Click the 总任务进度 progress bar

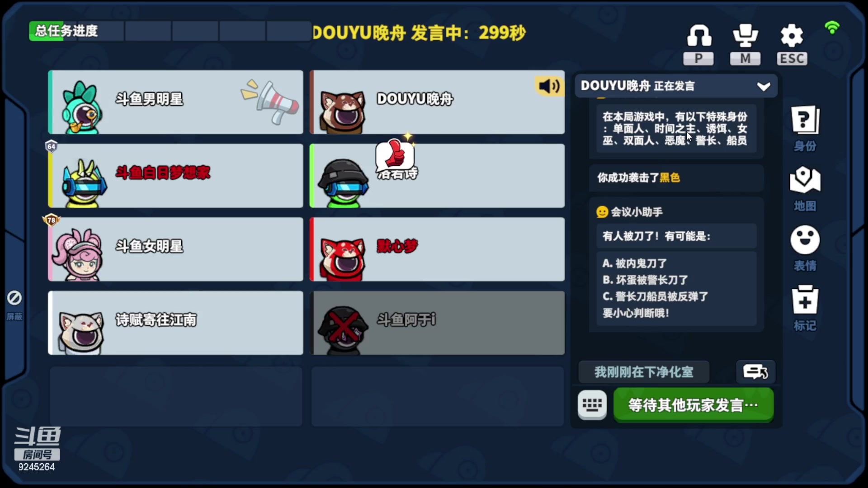[170, 31]
